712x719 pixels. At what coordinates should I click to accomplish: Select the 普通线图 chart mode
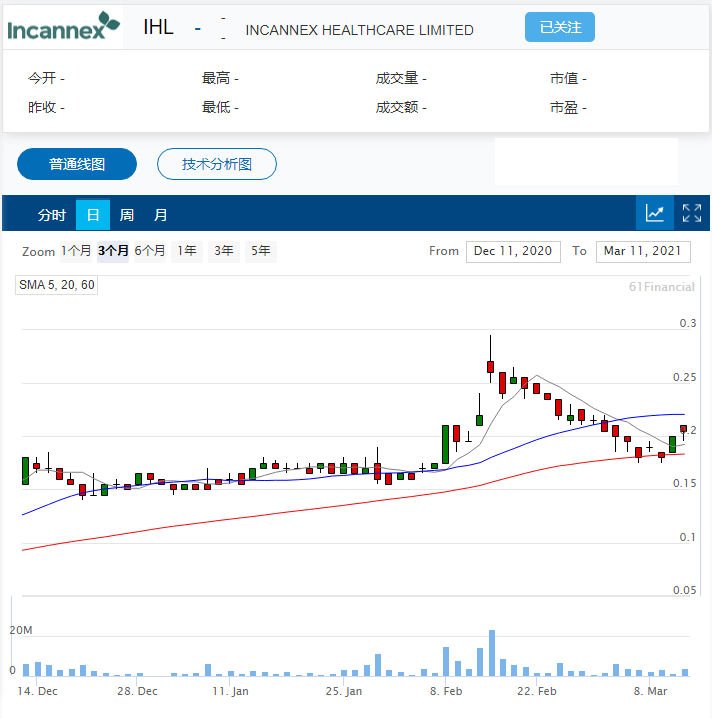[77, 164]
